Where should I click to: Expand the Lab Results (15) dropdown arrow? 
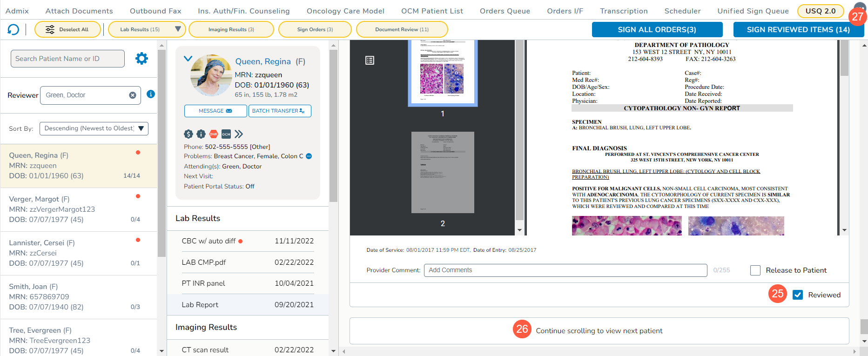click(x=178, y=29)
